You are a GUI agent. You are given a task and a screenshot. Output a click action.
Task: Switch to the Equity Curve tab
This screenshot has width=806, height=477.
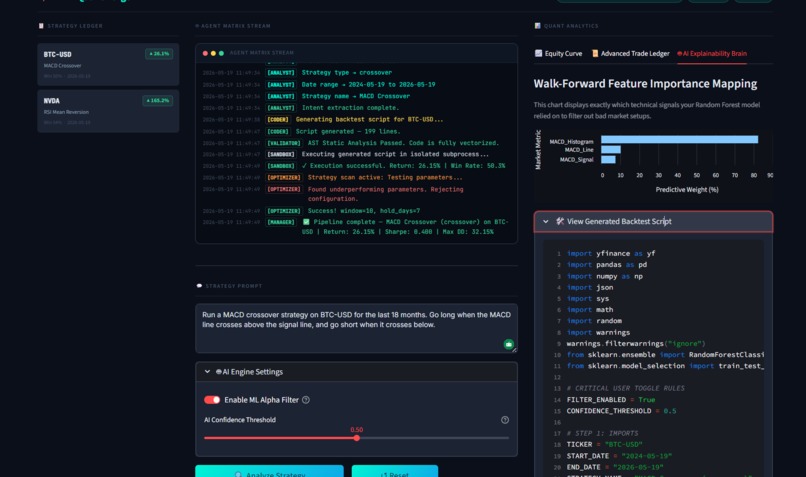558,53
